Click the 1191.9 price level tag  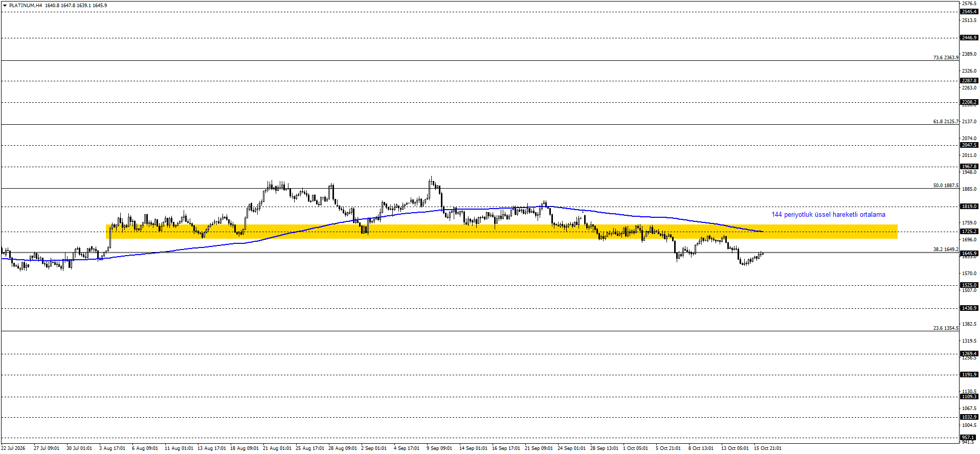coord(969,375)
